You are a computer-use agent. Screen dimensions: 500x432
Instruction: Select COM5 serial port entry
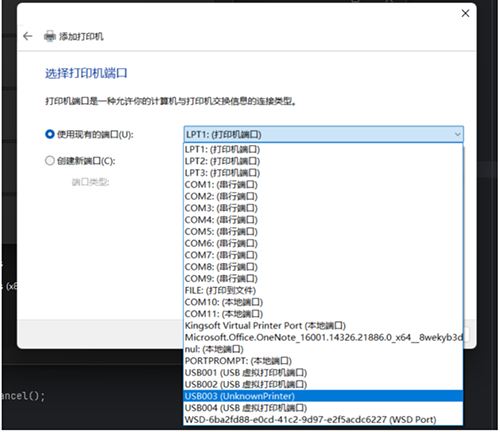pyautogui.click(x=323, y=232)
